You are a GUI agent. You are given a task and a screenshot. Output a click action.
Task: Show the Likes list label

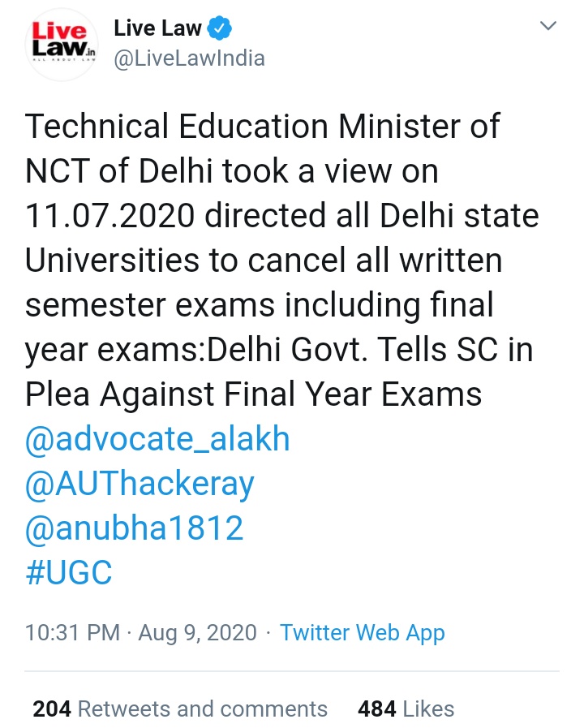pyautogui.click(x=428, y=709)
